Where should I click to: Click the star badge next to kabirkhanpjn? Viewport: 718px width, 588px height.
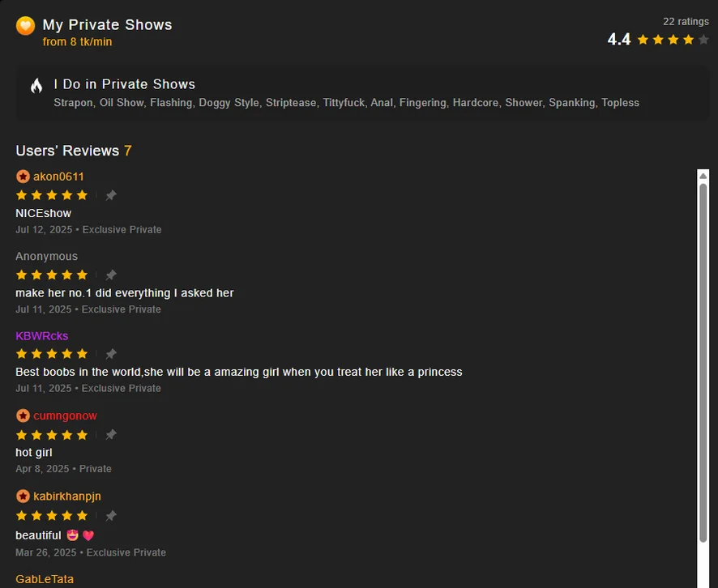pyautogui.click(x=23, y=496)
